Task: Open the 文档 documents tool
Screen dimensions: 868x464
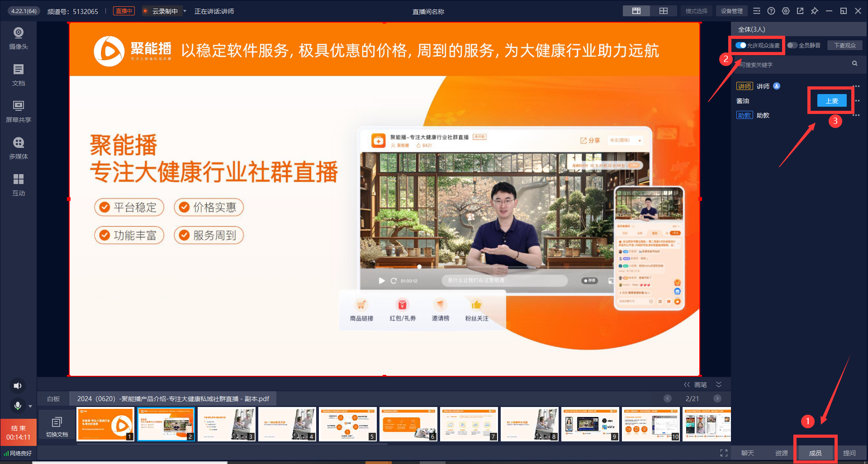Action: pos(19,75)
